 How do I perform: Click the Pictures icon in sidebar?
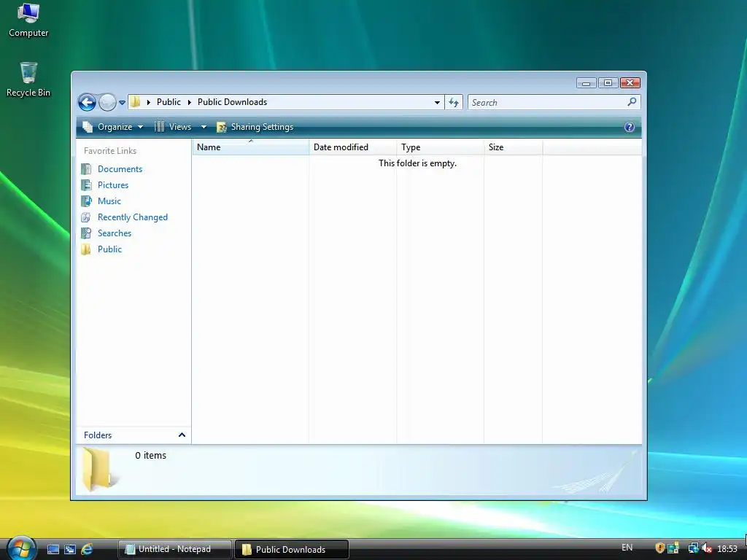click(86, 185)
